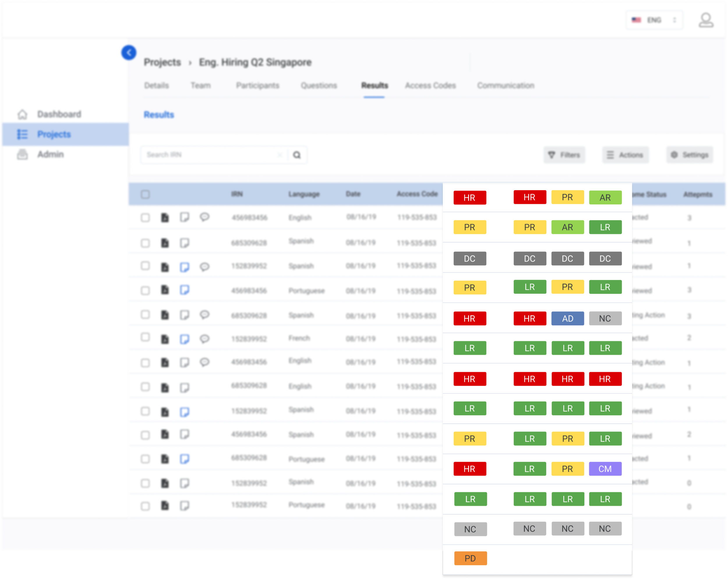Click Admin icon in sidebar
This screenshot has height=579, width=728.
click(22, 154)
